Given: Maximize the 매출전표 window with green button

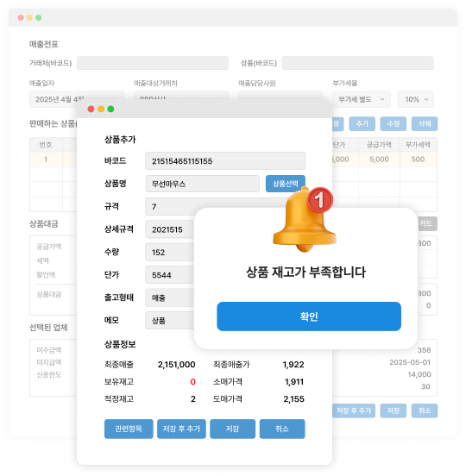Looking at the screenshot, I should click(x=39, y=17).
